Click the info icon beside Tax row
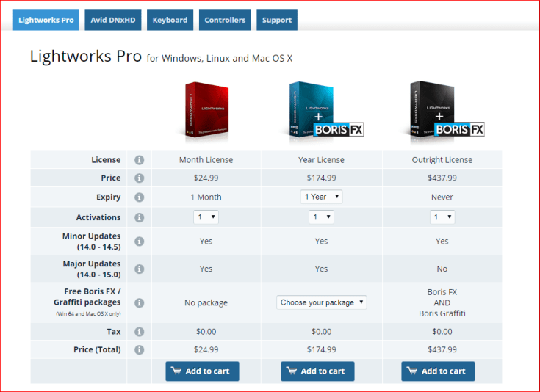The width and height of the screenshot is (540, 392). 139,332
